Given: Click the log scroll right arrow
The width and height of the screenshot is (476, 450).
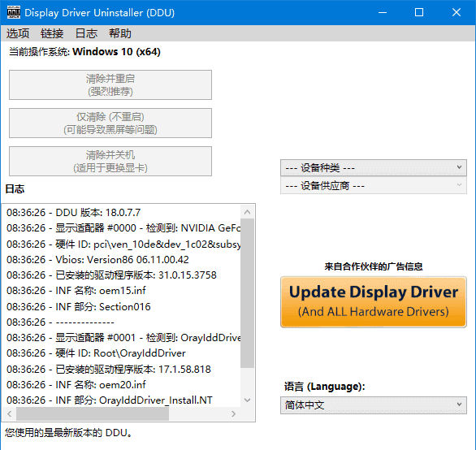Looking at the screenshot, I should click(x=233, y=413).
